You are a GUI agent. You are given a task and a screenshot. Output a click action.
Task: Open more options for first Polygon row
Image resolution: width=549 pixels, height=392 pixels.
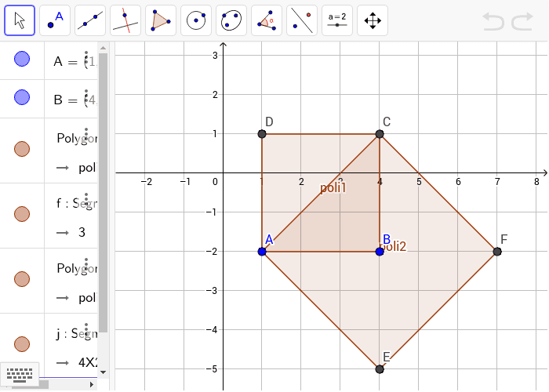point(86,134)
